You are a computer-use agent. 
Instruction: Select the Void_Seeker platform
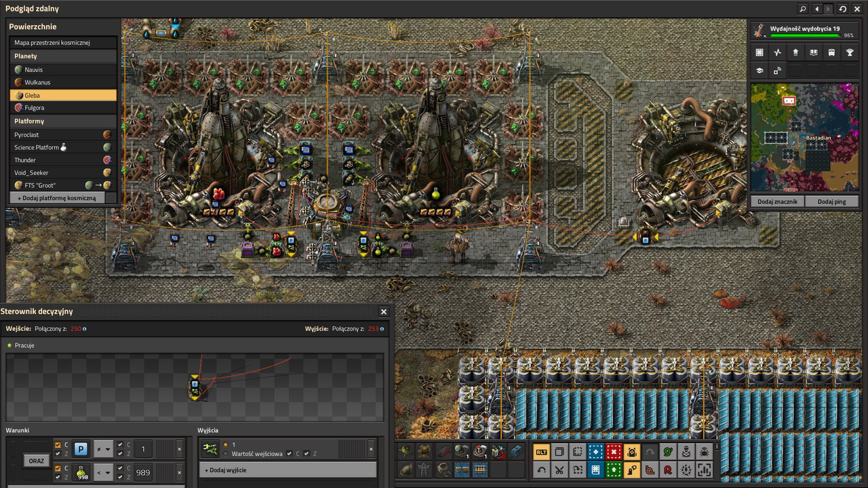coord(63,172)
